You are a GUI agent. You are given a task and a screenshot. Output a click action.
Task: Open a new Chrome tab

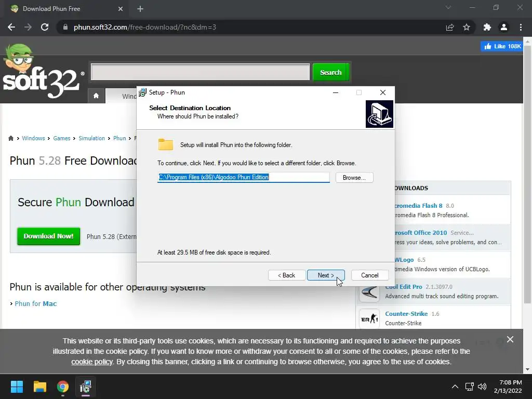tap(140, 9)
